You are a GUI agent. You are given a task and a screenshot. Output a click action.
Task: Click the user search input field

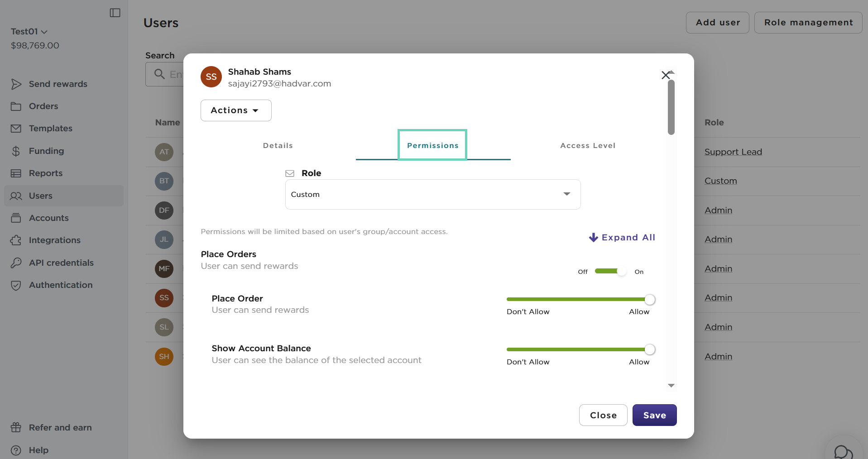pyautogui.click(x=164, y=74)
